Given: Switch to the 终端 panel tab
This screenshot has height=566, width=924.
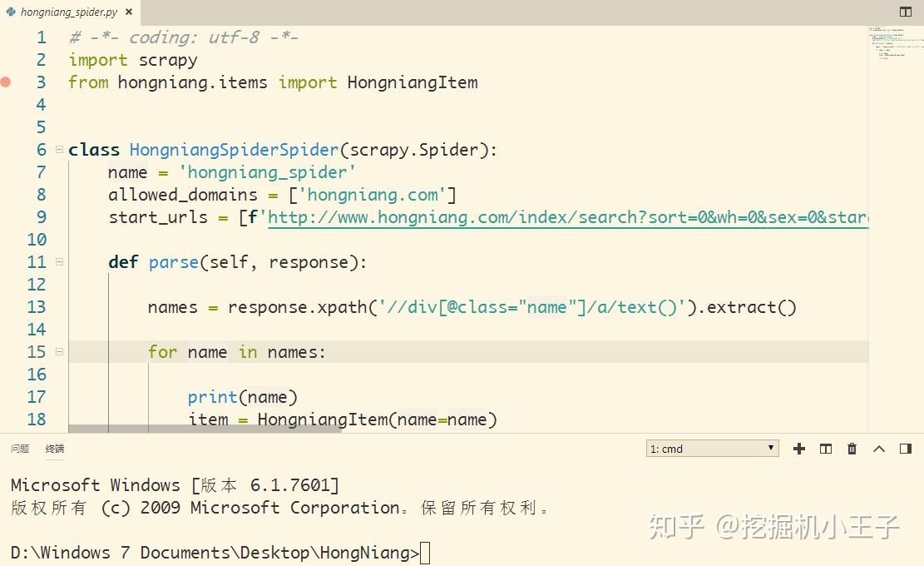Looking at the screenshot, I should pos(55,449).
